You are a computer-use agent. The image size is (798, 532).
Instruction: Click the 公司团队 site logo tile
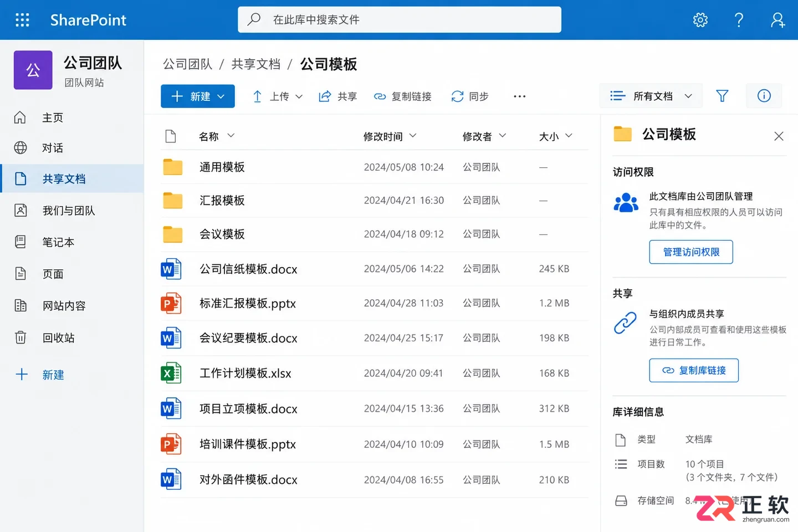[33, 70]
